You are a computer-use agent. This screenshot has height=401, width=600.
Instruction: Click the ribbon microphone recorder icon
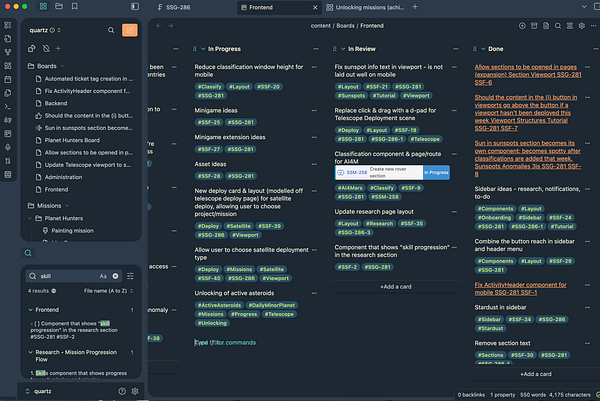(8, 147)
